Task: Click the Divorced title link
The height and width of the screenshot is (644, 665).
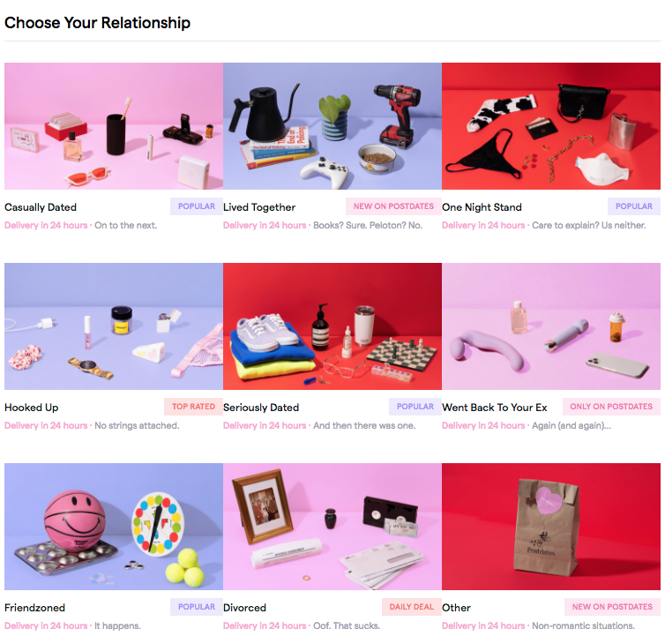Action: tap(244, 608)
